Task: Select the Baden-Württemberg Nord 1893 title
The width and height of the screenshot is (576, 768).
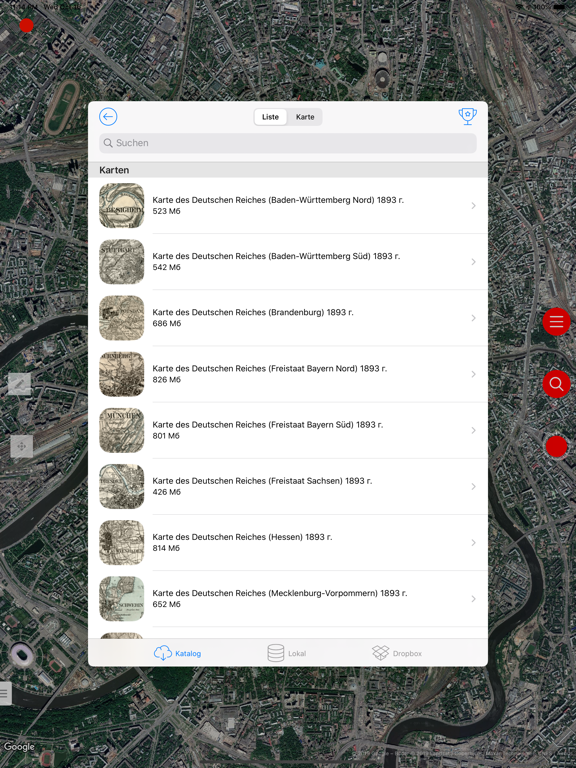Action: [x=278, y=200]
